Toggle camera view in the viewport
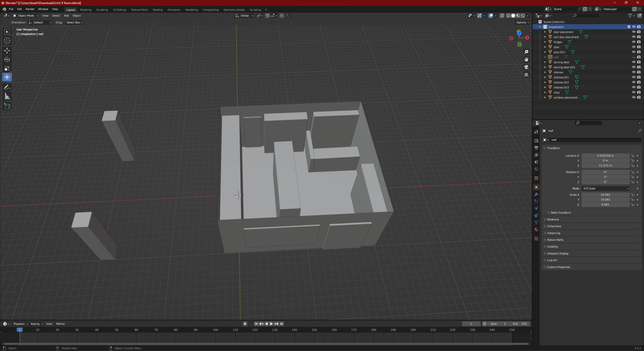The image size is (644, 351). pyautogui.click(x=526, y=67)
